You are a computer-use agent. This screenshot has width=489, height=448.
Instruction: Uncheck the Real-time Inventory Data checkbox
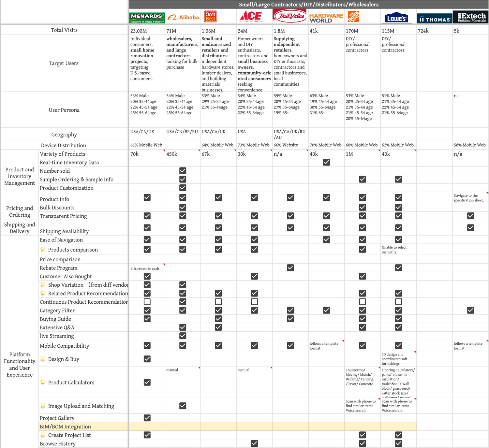coord(326,162)
